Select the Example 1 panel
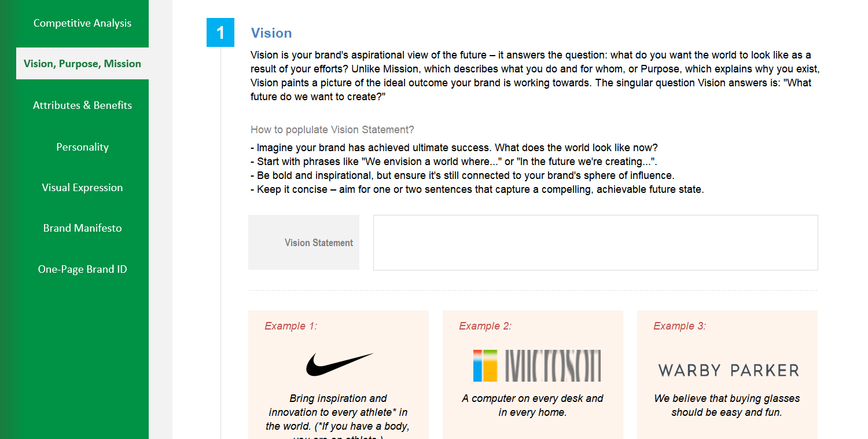The width and height of the screenshot is (868, 439). [x=339, y=375]
